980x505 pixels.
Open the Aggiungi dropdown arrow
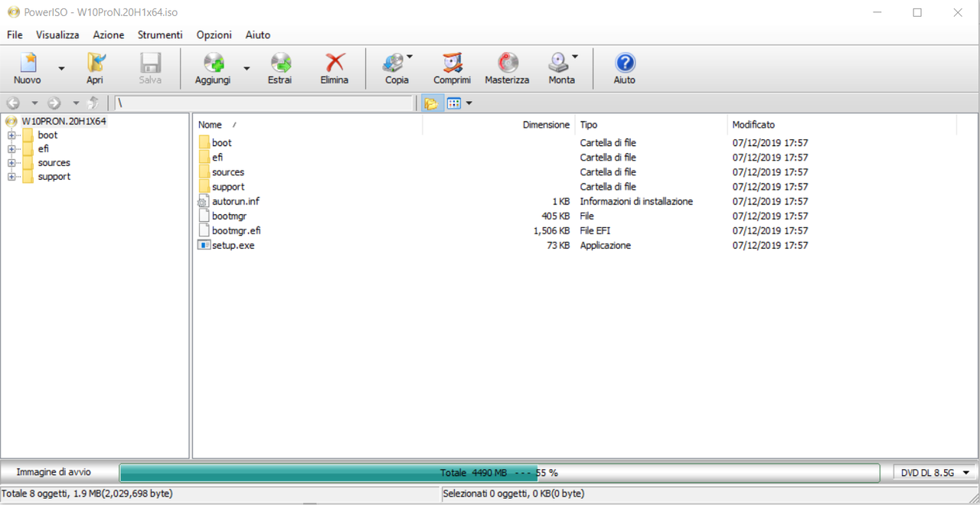pyautogui.click(x=247, y=68)
